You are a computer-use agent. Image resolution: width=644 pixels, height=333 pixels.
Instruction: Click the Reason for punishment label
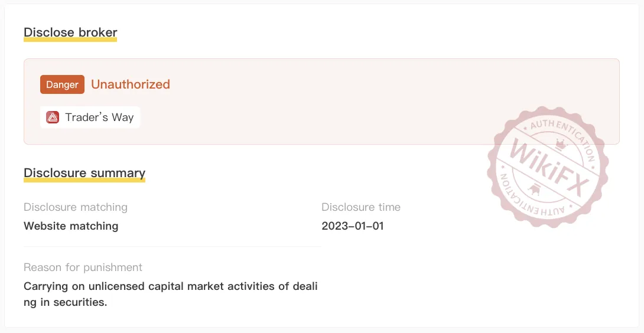(x=83, y=267)
